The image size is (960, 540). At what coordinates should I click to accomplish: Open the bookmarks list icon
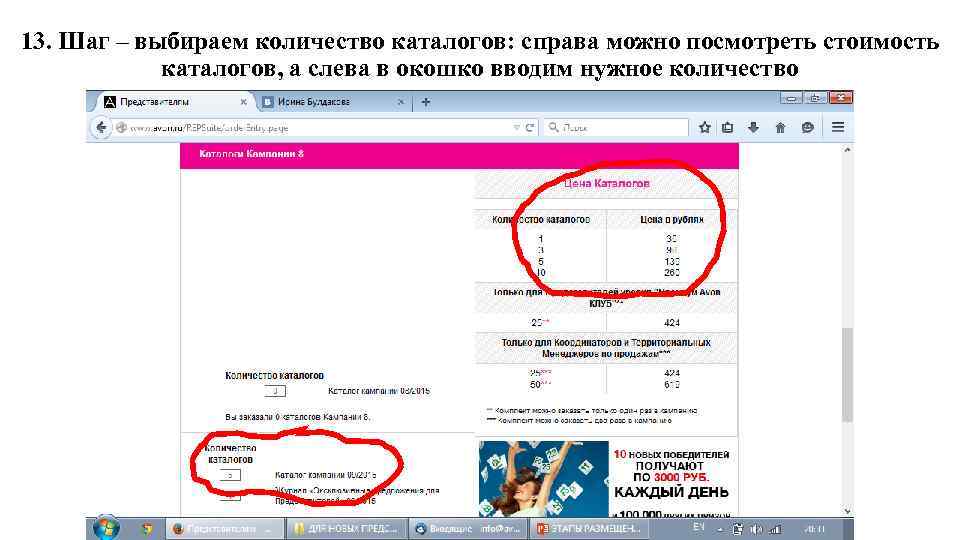tap(727, 127)
